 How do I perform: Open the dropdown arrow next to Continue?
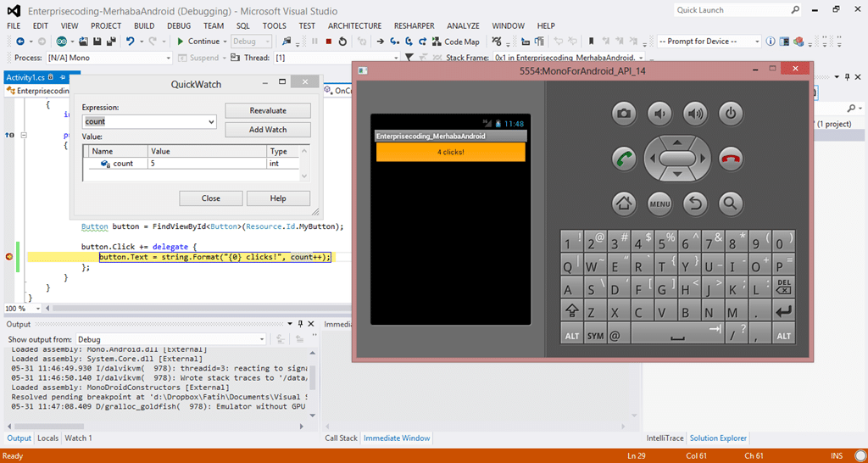coord(225,42)
